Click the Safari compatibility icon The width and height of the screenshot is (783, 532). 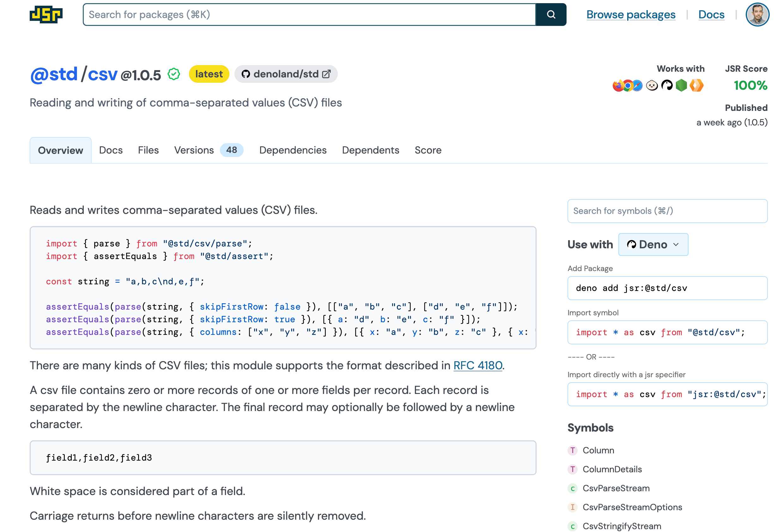point(637,86)
